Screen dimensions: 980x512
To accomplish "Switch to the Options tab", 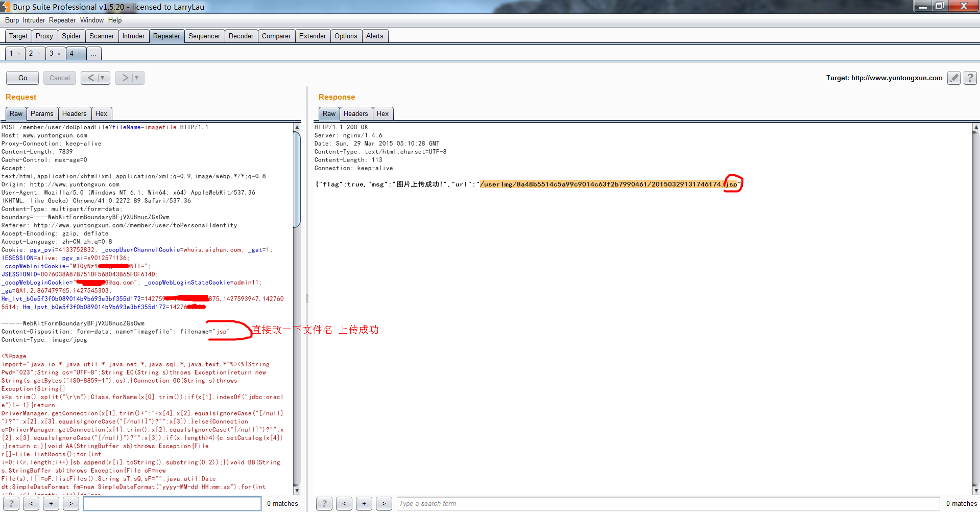I will [x=346, y=36].
